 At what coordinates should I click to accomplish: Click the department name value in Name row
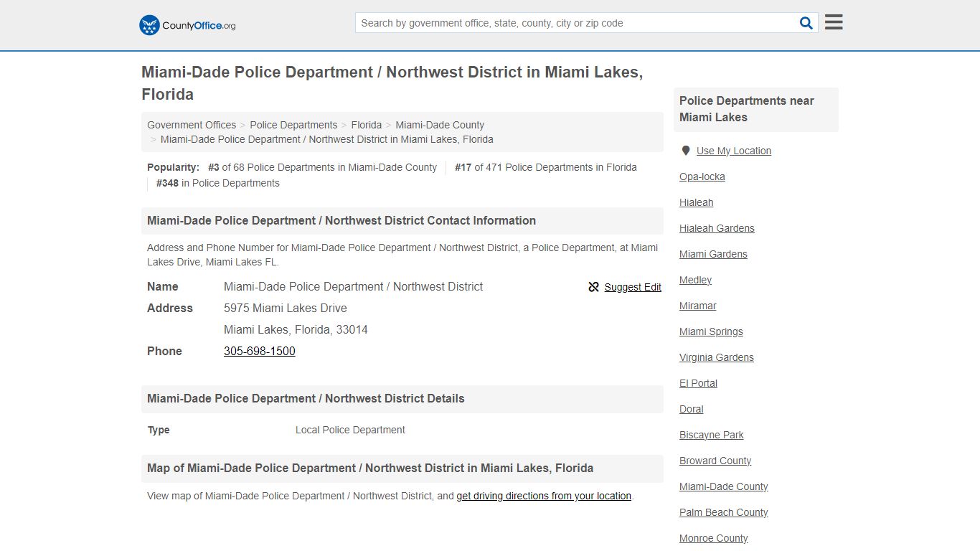click(x=353, y=286)
